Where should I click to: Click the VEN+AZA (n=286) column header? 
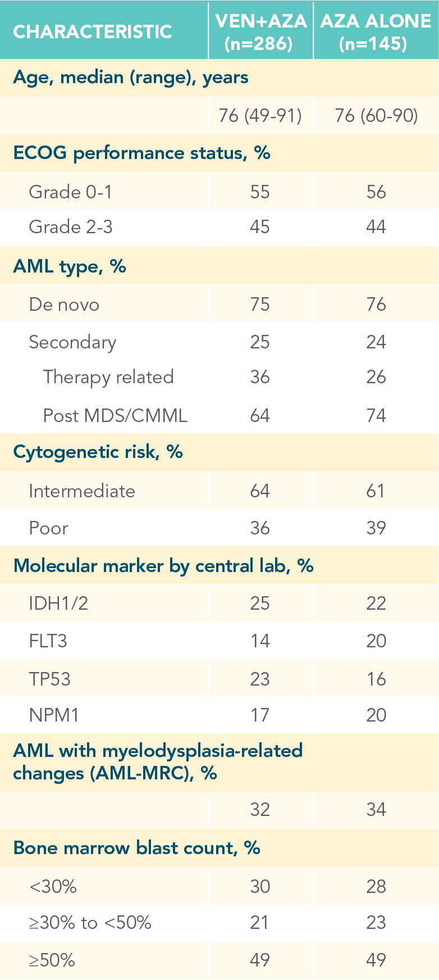[260, 31]
